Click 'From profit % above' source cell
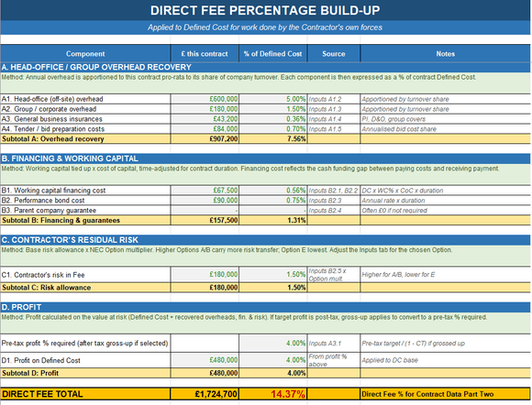This screenshot has height=405, width=532. click(334, 360)
